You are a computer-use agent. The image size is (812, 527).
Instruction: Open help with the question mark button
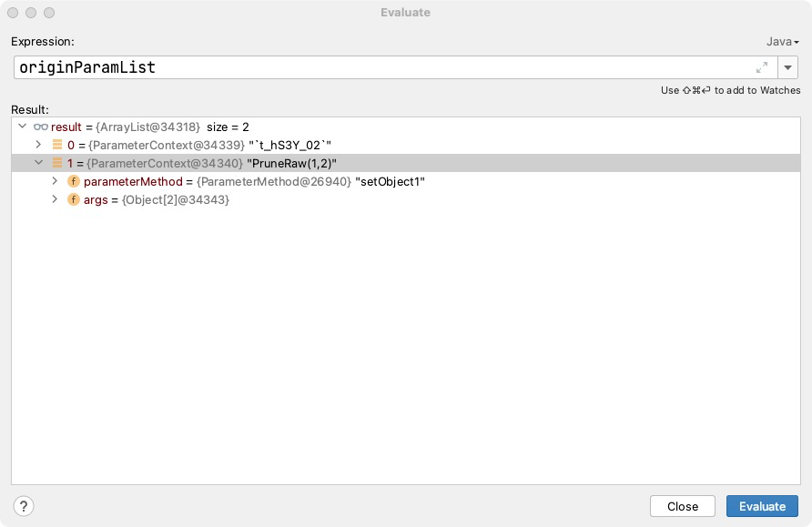pos(25,506)
